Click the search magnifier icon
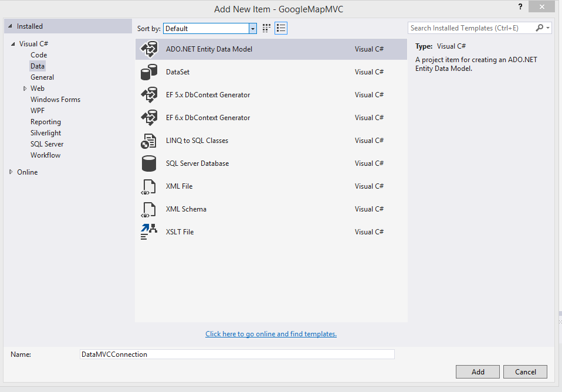The height and width of the screenshot is (392, 562). (539, 28)
